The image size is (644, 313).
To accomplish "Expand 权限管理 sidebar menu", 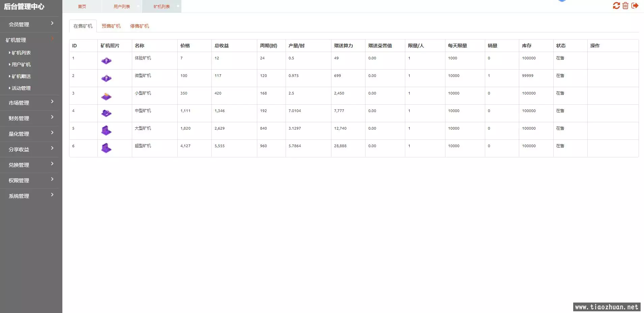I will click(29, 180).
